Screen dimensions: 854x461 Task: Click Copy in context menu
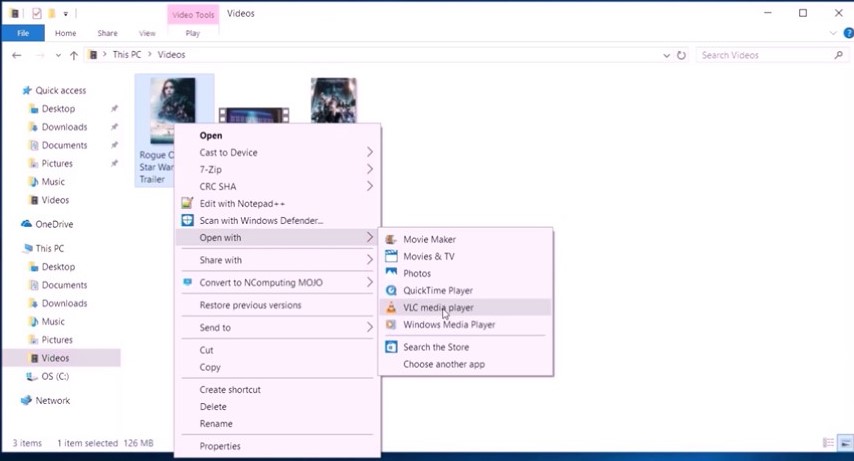tap(277, 367)
